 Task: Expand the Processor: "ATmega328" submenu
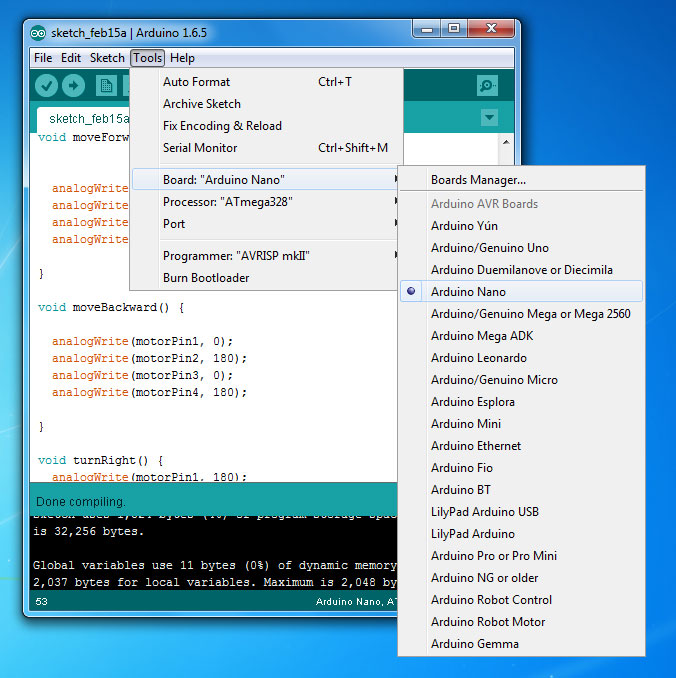[x=265, y=201]
